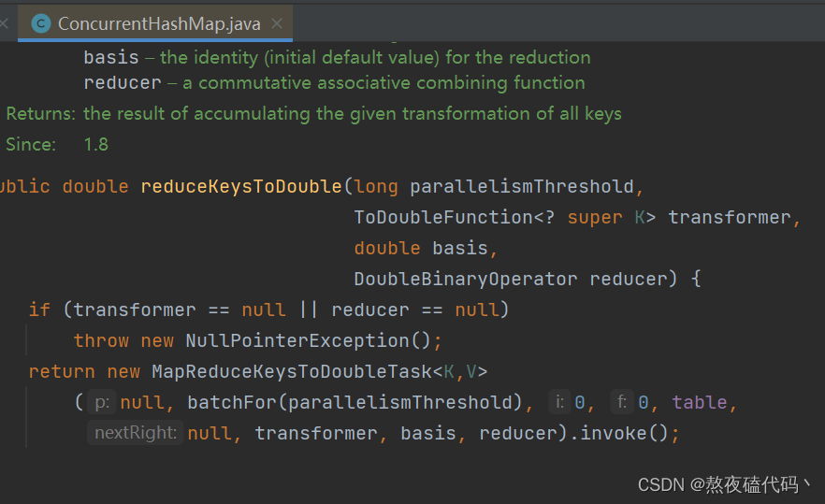Click the 'Since:' javadoc label
This screenshot has width=825, height=504.
[x=31, y=144]
